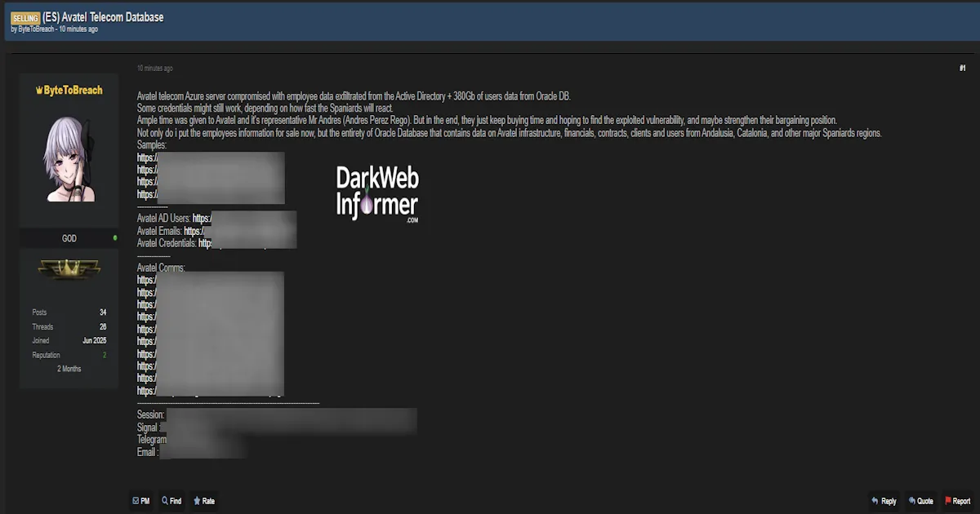Rate the post with the star icon

click(197, 501)
